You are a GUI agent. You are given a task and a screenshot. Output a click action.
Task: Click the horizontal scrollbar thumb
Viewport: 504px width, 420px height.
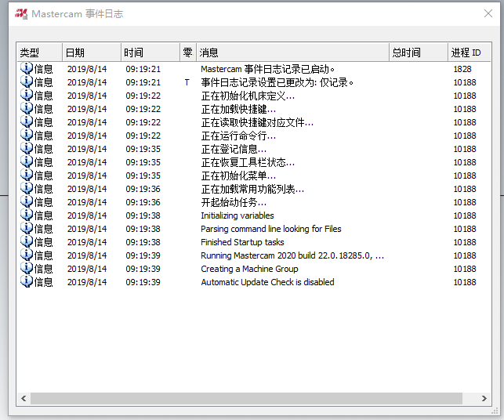(246, 399)
